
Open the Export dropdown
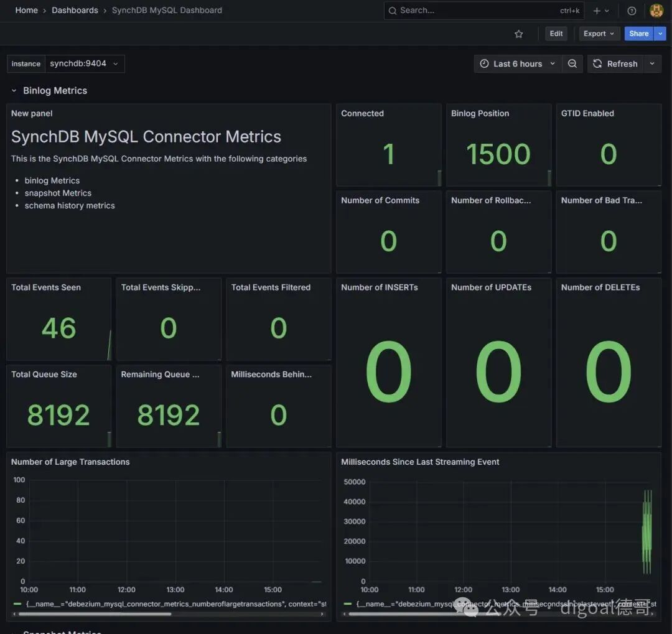click(599, 34)
